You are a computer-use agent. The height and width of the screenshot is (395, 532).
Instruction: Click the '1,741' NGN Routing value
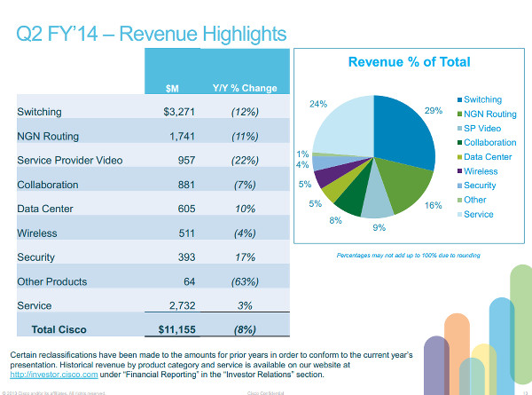click(x=182, y=137)
